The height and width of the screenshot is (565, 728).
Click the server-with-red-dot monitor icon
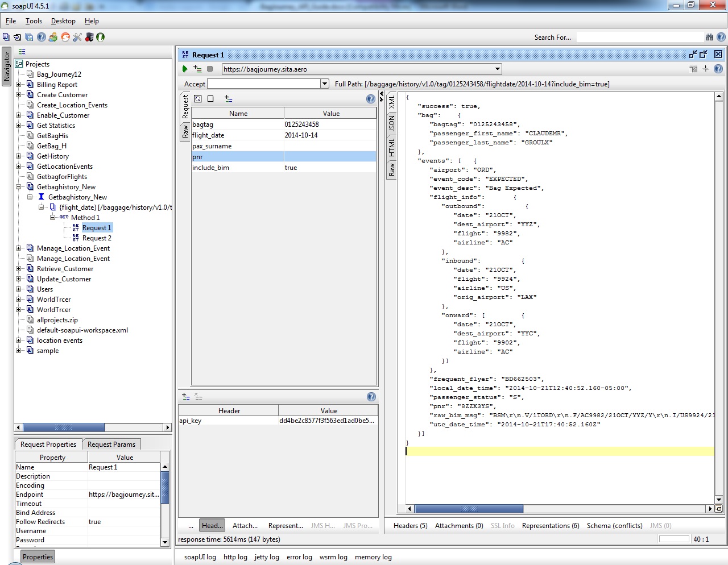pos(89,37)
